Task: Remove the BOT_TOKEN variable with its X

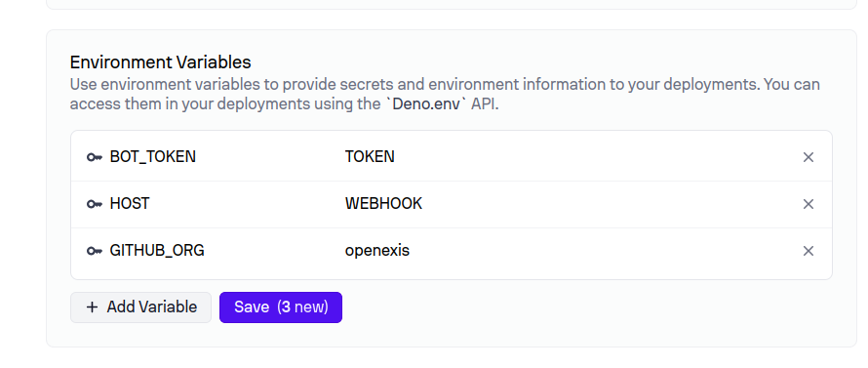Action: click(x=809, y=157)
